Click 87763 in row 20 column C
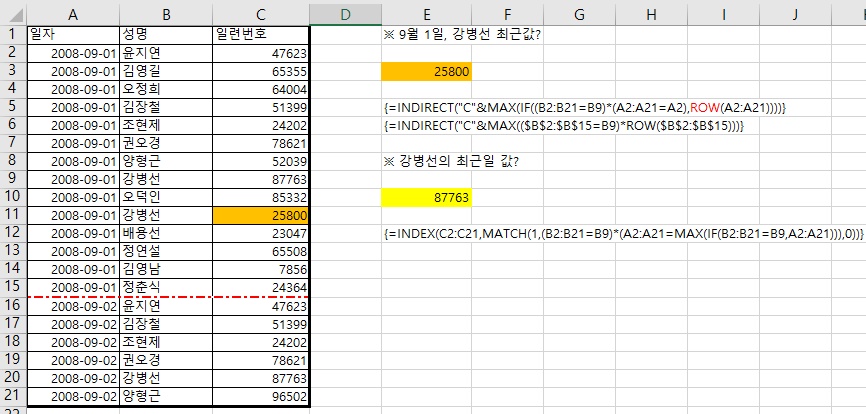 tap(261, 377)
